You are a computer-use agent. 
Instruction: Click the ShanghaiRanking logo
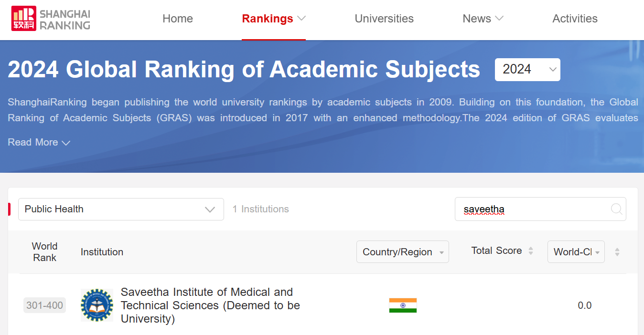51,19
